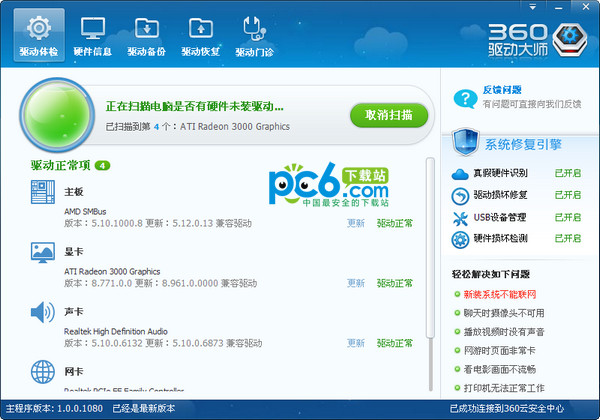Open 硬件损坏检测 gear icon
The width and height of the screenshot is (600, 420).
(x=460, y=239)
